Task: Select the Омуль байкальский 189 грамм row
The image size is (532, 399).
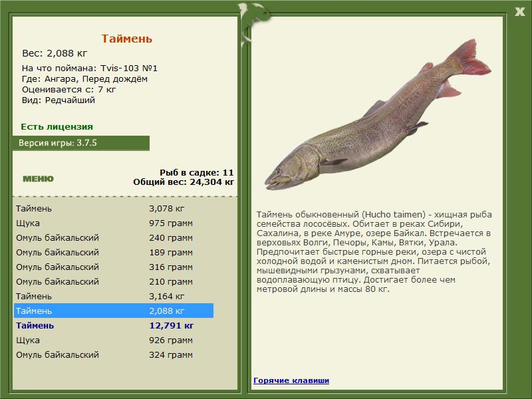Action: [114, 252]
